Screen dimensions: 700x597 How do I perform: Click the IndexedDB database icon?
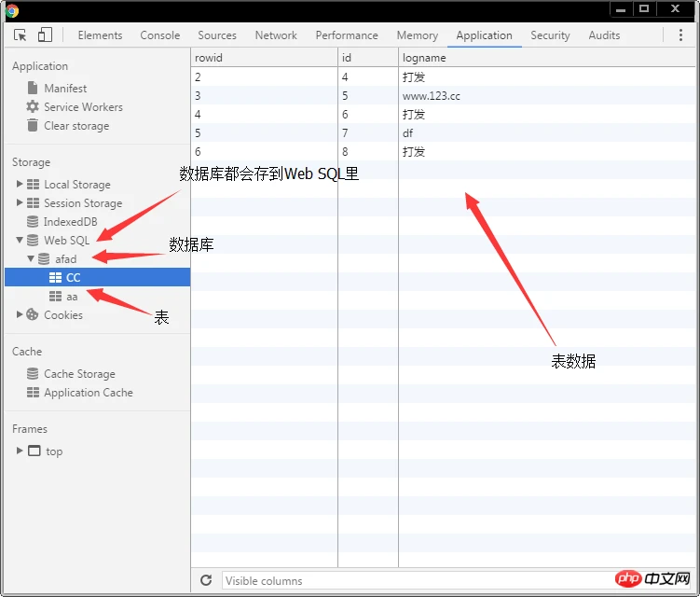33,222
